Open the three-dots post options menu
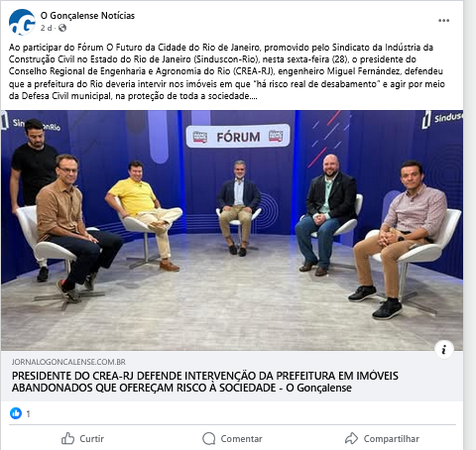 coord(443,21)
